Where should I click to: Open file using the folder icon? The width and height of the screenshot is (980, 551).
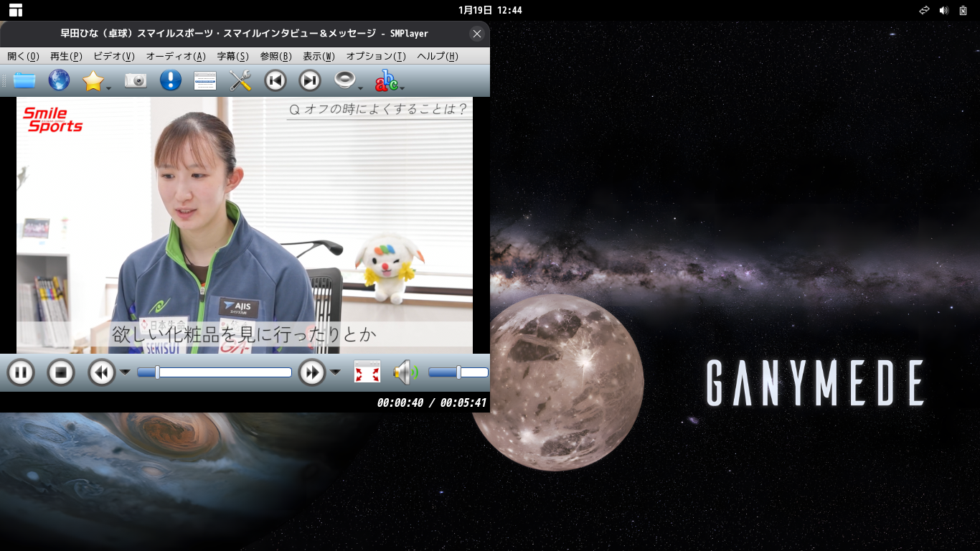(24, 80)
